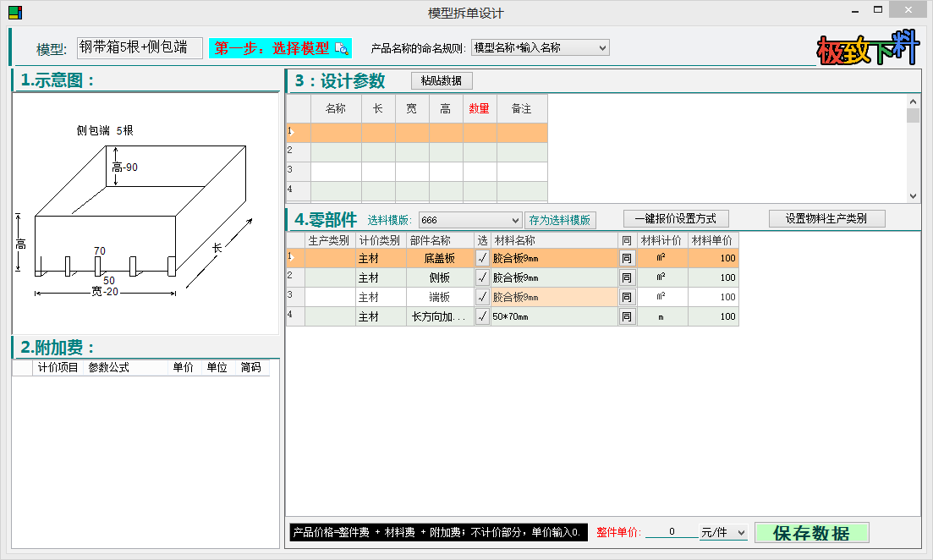Click the 整件单价 input field
This screenshot has width=933, height=560.
coord(672,533)
